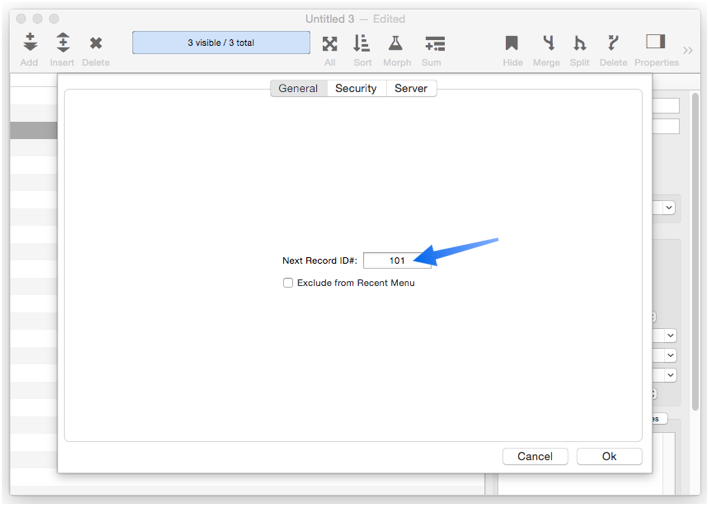Show more toolbar items chevron

pyautogui.click(x=688, y=50)
